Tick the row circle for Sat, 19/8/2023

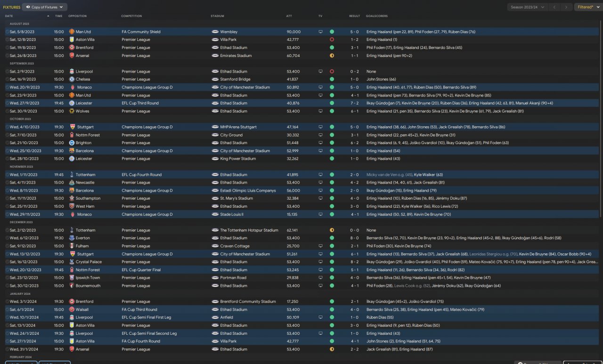(7, 48)
